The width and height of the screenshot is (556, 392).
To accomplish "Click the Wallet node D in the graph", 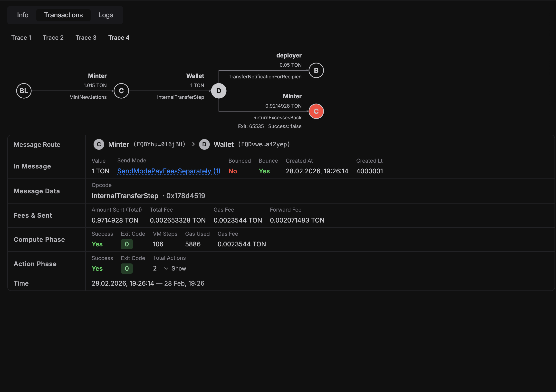I will click(219, 91).
